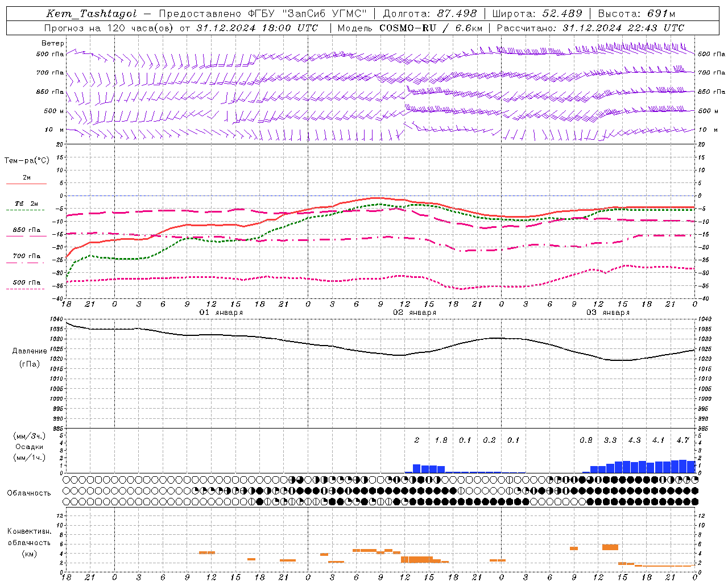Click the 4.3 precipitation total value
The width and height of the screenshot is (728, 582).
pos(634,440)
